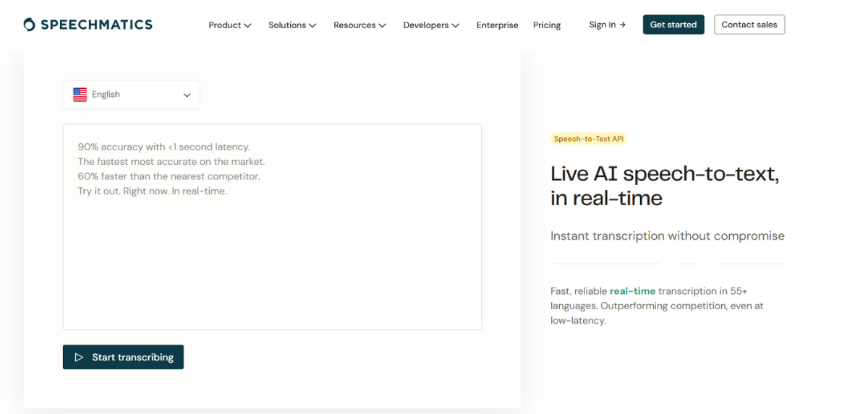Open the Pricing page
The image size is (868, 414).
coord(547,25)
